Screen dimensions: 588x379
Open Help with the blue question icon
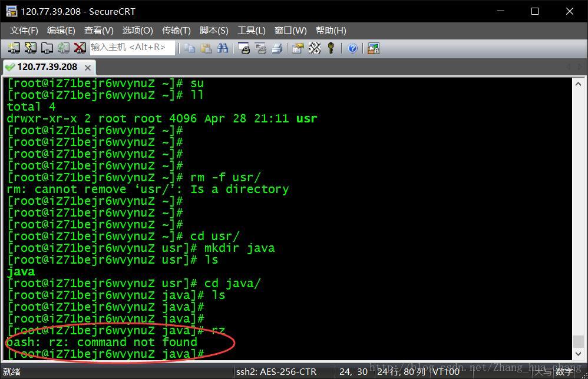(x=352, y=48)
